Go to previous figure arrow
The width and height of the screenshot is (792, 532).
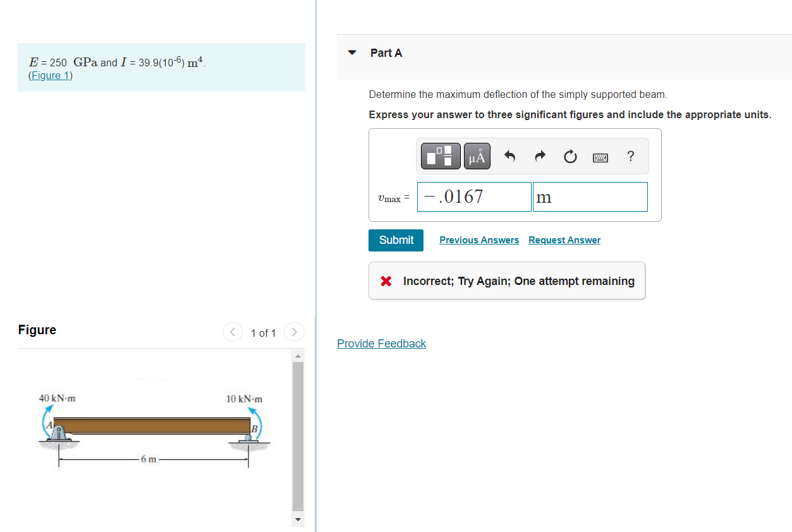click(x=233, y=332)
